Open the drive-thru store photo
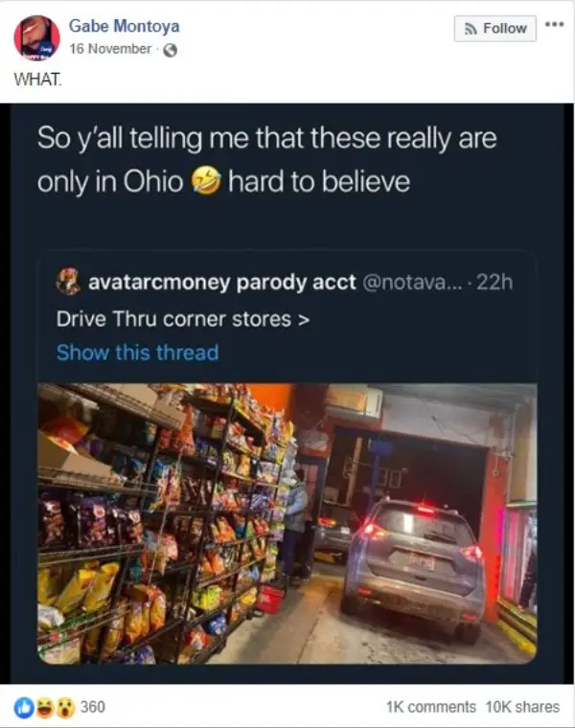Screen dimensions: 575x728 [287, 524]
